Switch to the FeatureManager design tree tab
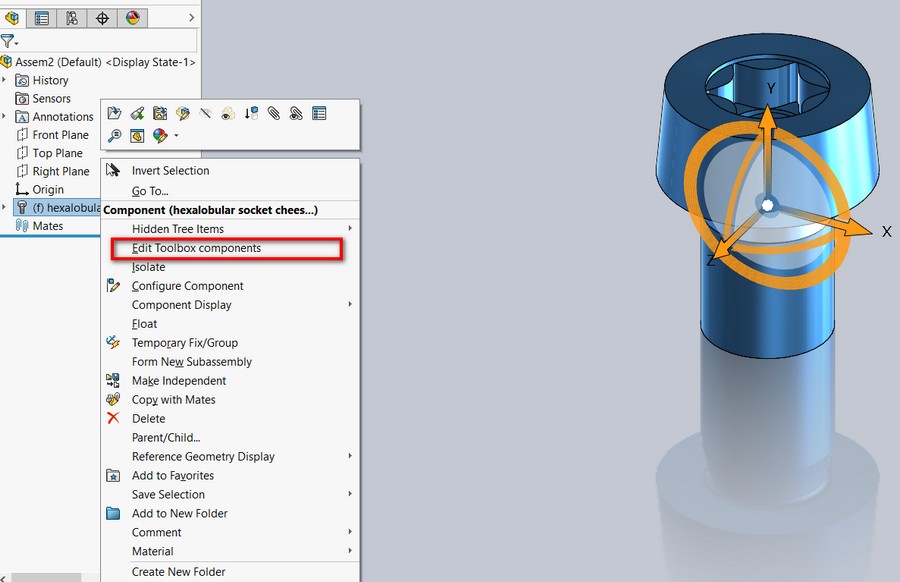Viewport: 900px width, 582px height. coord(11,18)
